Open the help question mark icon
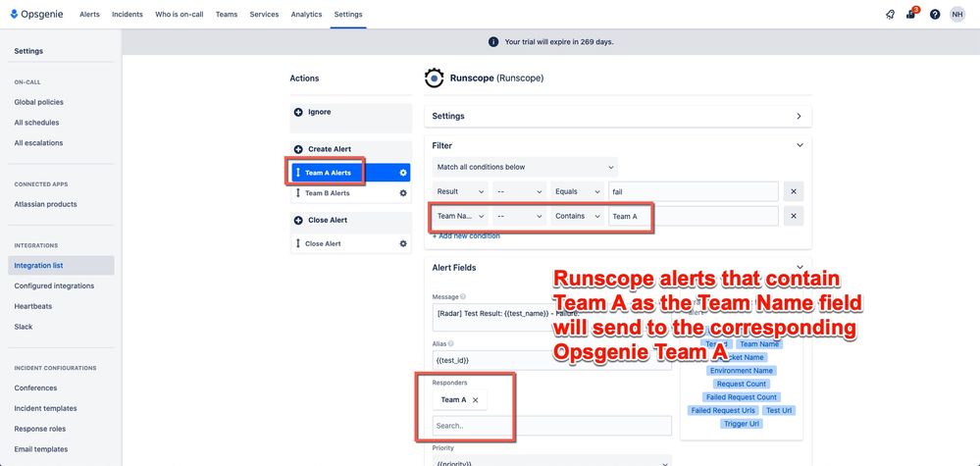Screen dimensions: 980x466 pos(934,15)
